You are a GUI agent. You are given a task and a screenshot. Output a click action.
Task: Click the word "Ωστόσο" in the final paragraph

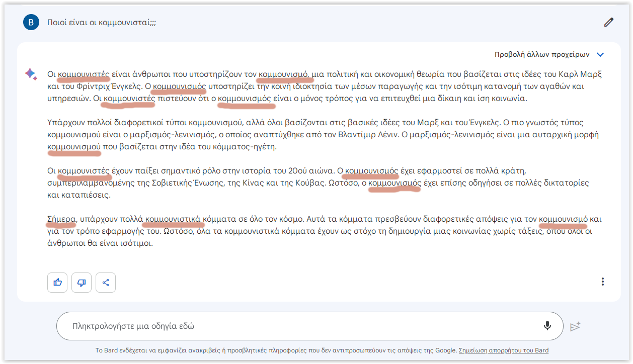coord(177,232)
